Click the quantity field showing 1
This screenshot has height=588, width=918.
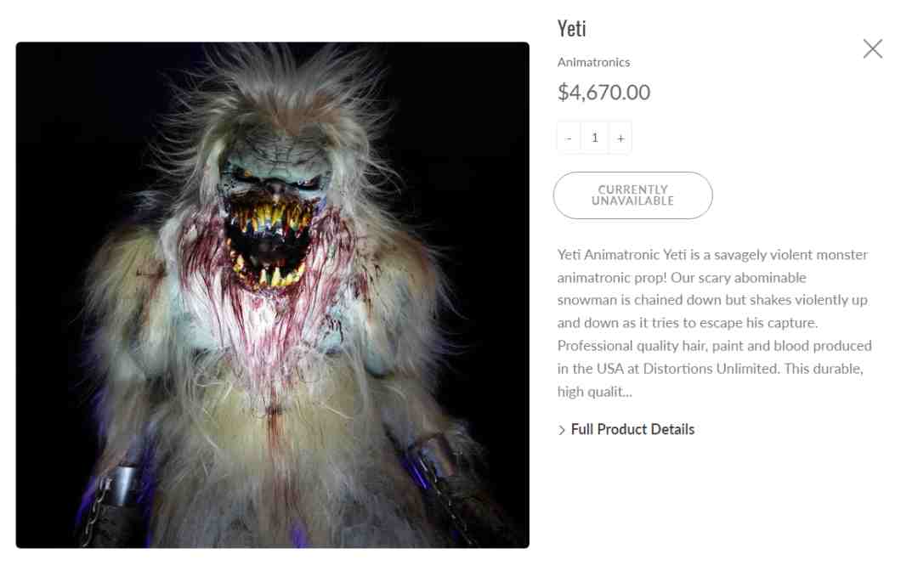pyautogui.click(x=595, y=138)
